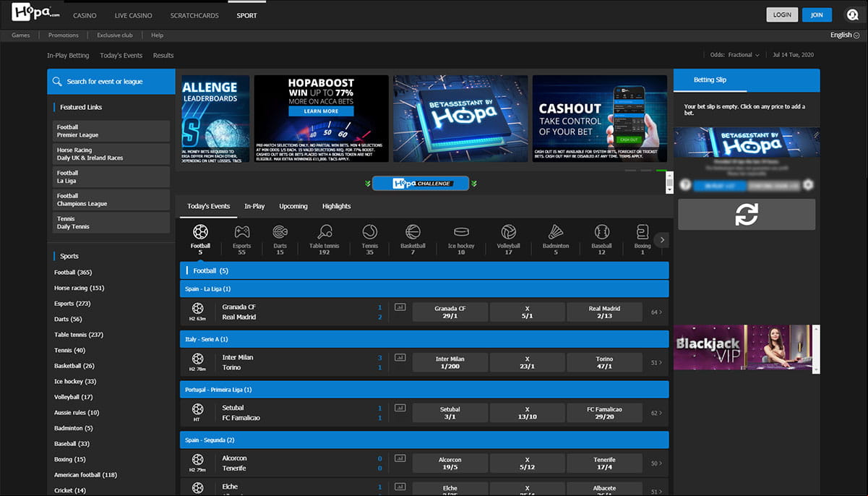Select the Ice hockey puck icon
The width and height of the screenshot is (868, 496).
[x=461, y=232]
